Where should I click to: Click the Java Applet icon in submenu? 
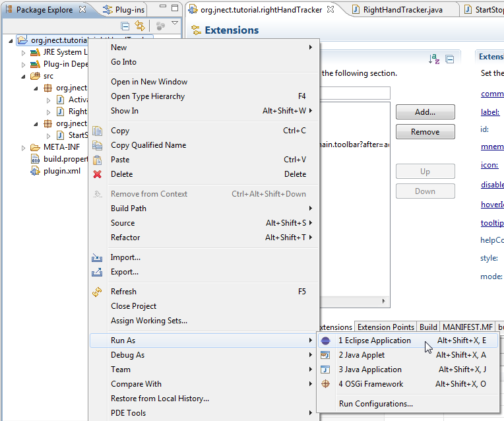tap(325, 355)
